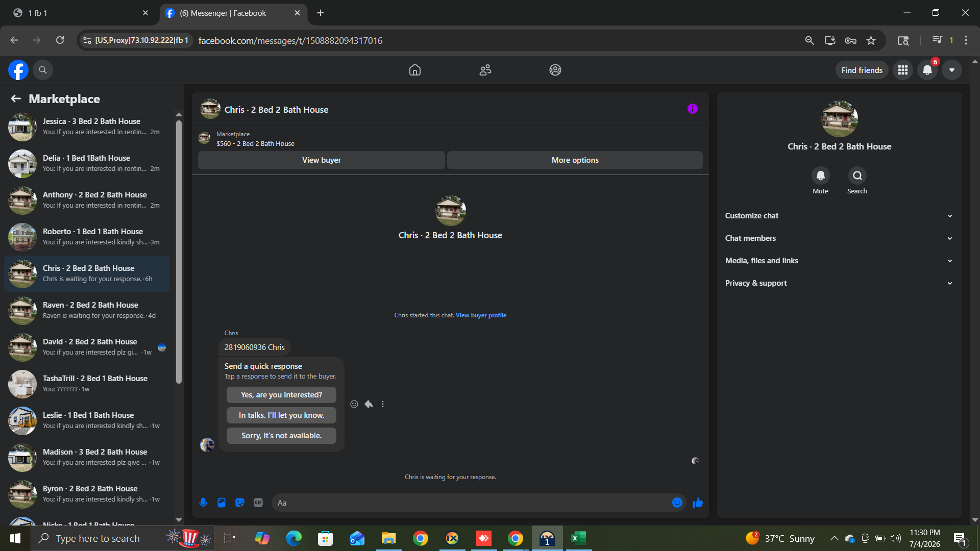The image size is (980, 551).
Task: Open the Facebook menu grid icon
Action: 903,70
